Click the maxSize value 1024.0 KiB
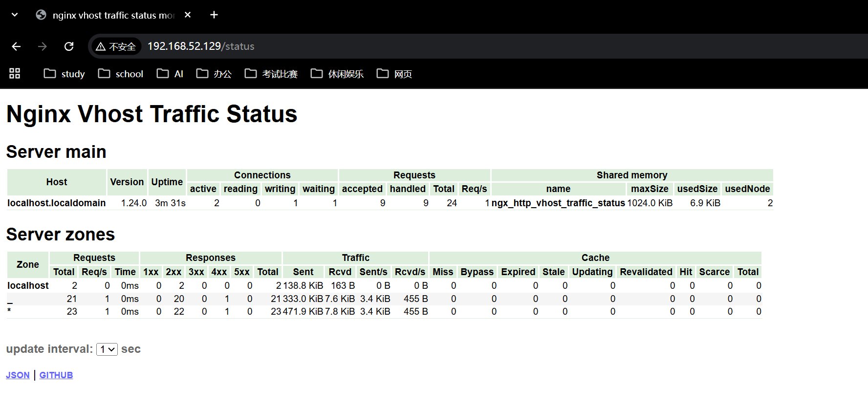The width and height of the screenshot is (868, 409). pyautogui.click(x=650, y=203)
